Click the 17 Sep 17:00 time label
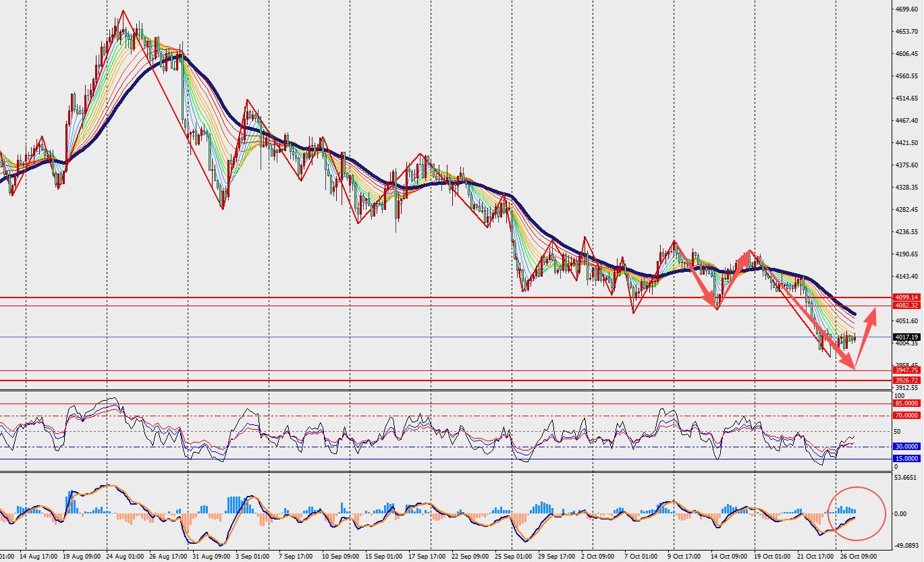Image resolution: width=924 pixels, height=562 pixels. coord(427,557)
